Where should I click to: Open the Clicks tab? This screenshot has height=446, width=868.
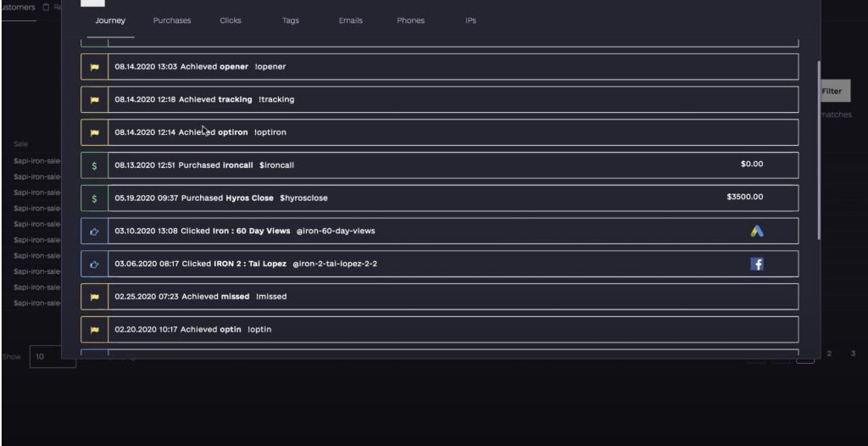231,20
